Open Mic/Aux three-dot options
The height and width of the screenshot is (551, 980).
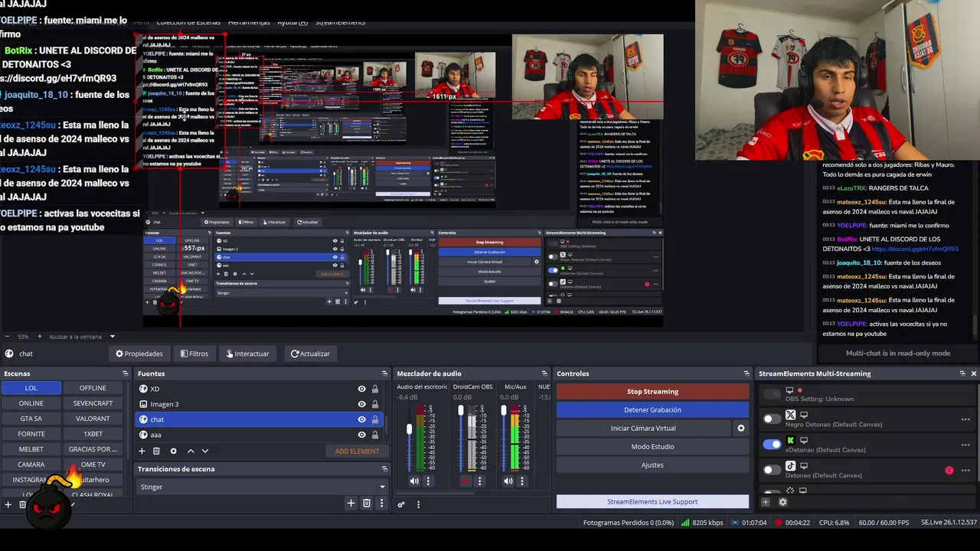tap(521, 481)
